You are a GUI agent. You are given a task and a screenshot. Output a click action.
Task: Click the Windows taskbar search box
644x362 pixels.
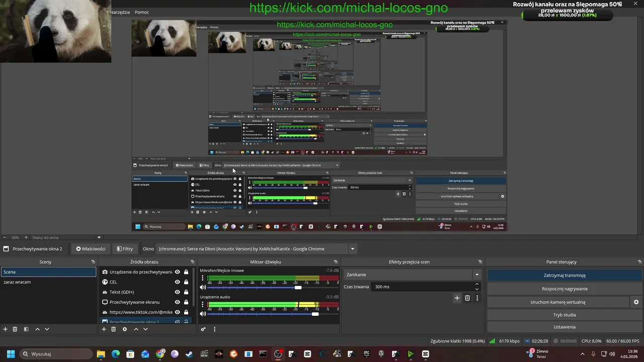pos(56,354)
